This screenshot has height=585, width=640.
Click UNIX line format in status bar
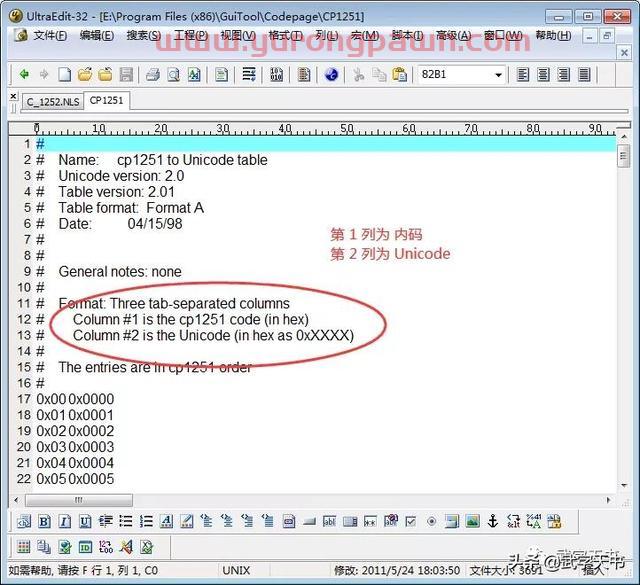[x=236, y=570]
